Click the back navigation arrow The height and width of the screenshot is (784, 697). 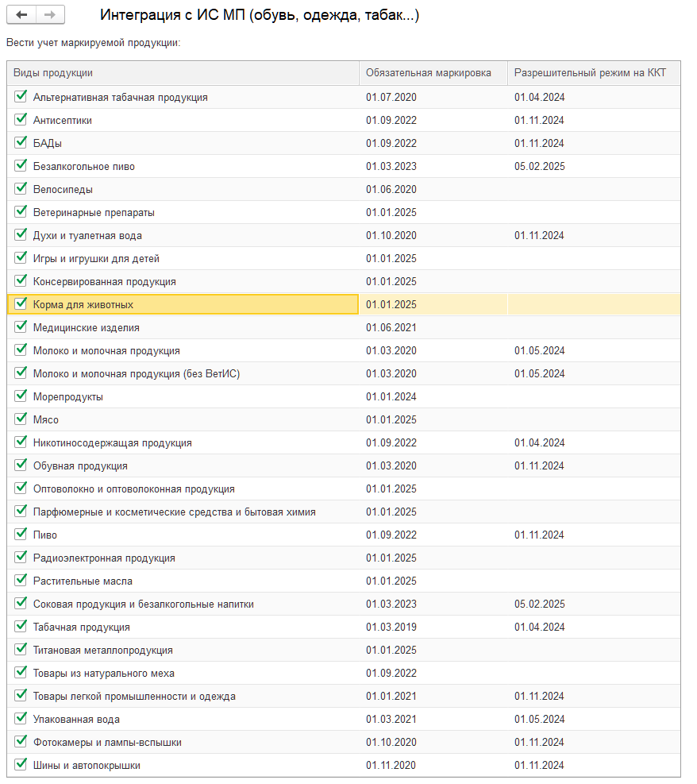point(21,15)
